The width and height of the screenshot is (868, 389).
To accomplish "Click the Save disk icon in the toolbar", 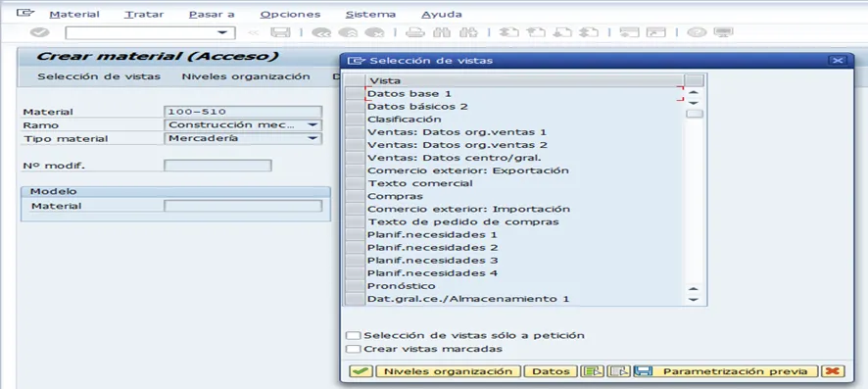I will [x=280, y=32].
